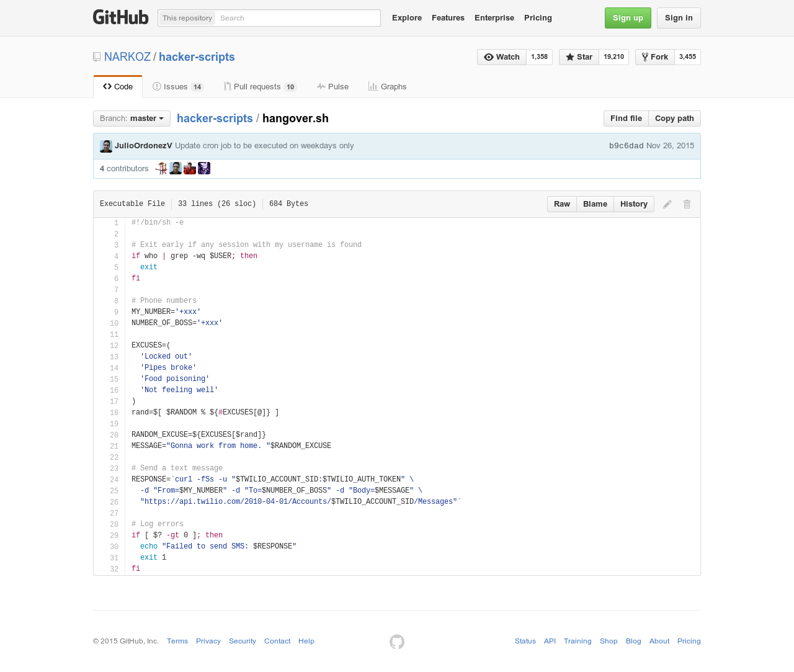Open the NARKOZ owner link
The image size is (794, 672).
pos(127,57)
